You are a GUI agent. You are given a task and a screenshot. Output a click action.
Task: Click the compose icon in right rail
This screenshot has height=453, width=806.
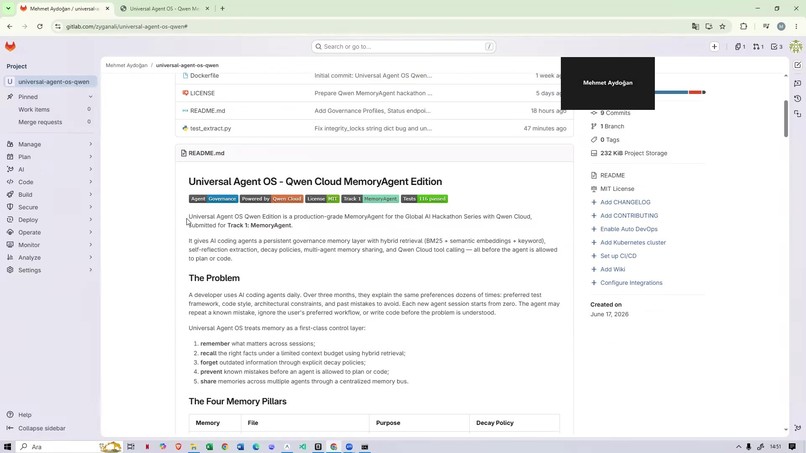click(x=797, y=65)
